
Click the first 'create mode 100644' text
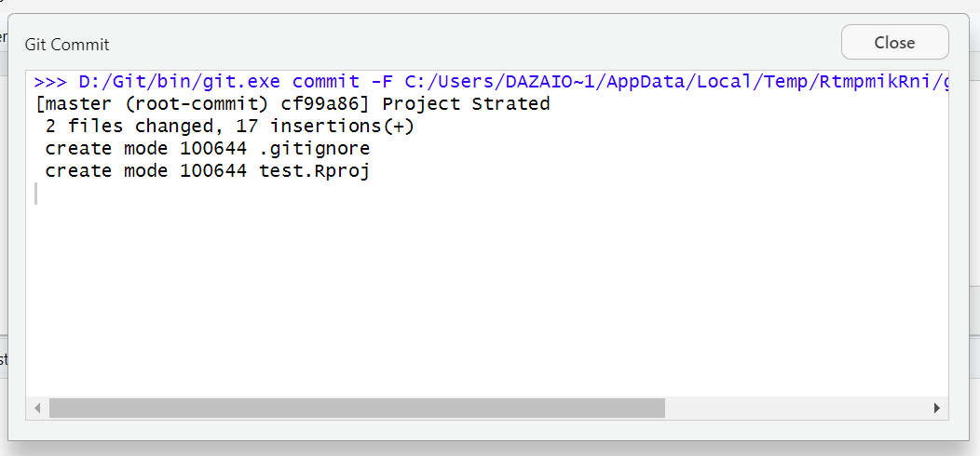(x=145, y=149)
